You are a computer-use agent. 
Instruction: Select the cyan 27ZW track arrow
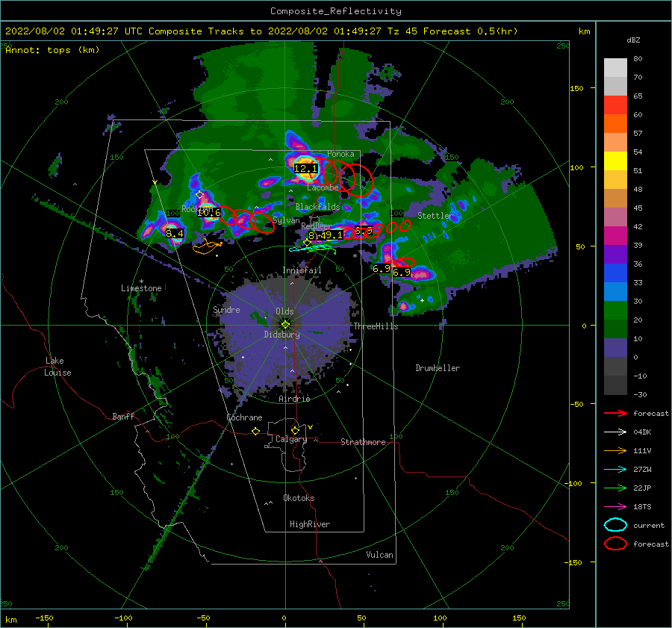pos(615,470)
